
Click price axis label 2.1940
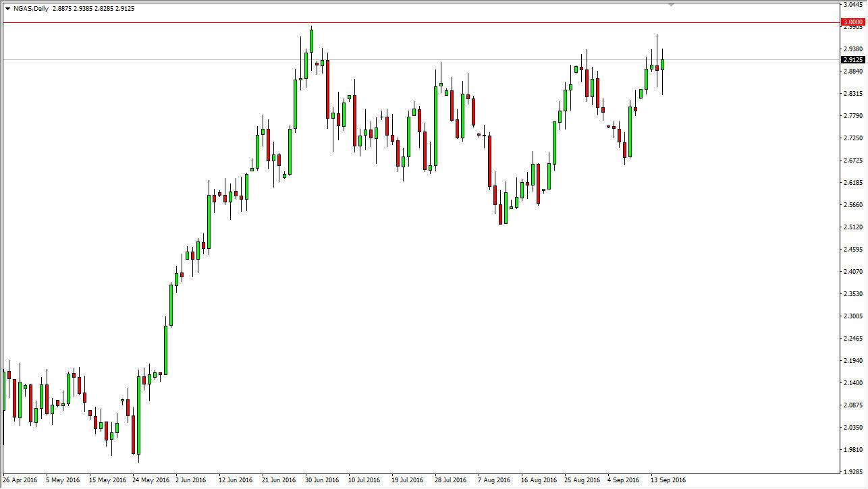(854, 361)
